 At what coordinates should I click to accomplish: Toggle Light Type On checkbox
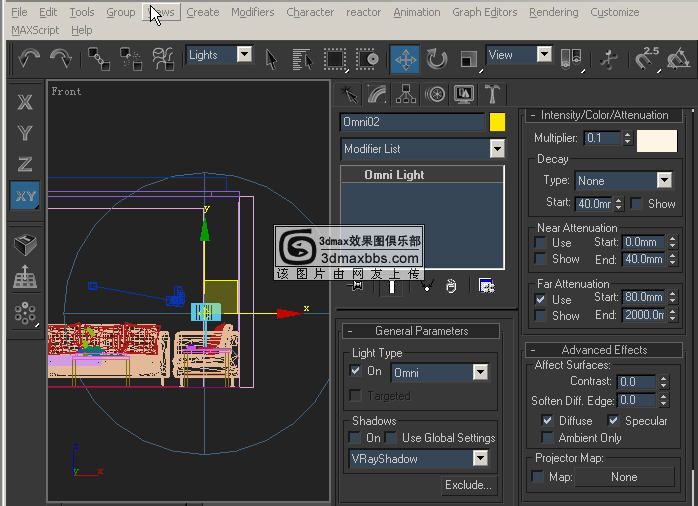pos(355,370)
